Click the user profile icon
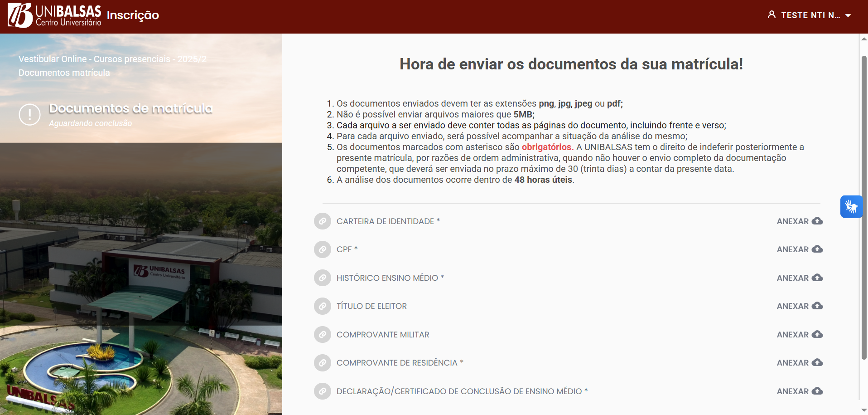This screenshot has width=868, height=415. pyautogui.click(x=772, y=15)
